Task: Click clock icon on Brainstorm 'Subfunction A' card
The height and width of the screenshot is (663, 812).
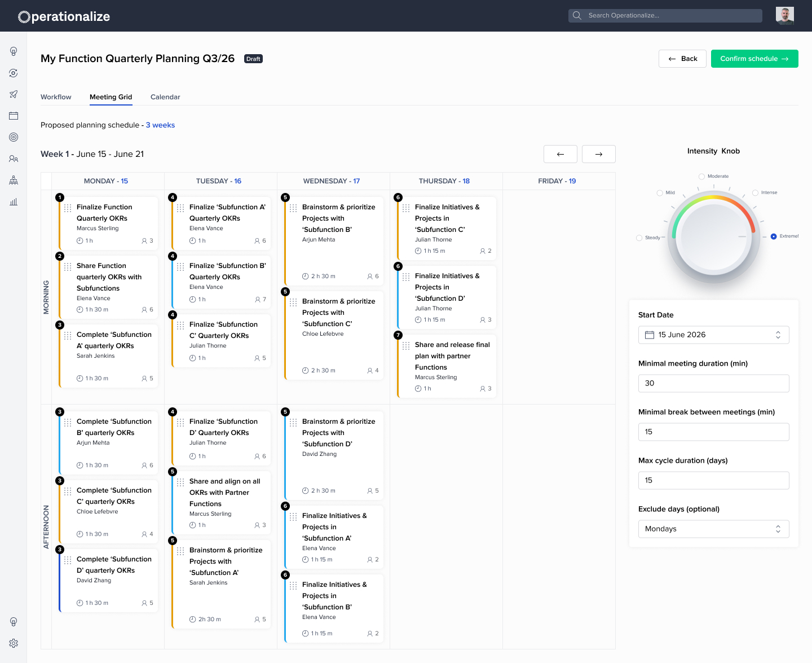Action: tap(193, 620)
